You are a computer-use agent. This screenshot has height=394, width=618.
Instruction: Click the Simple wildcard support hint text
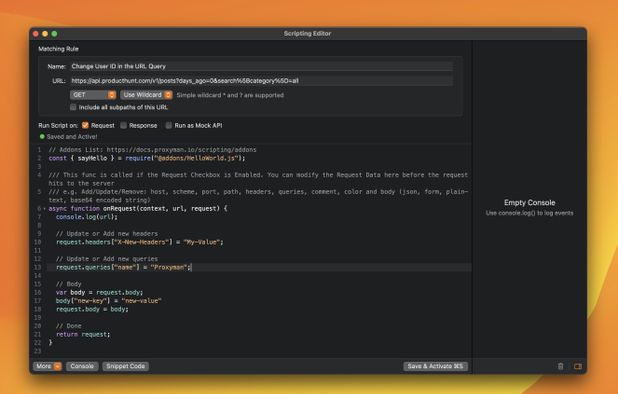pos(230,95)
